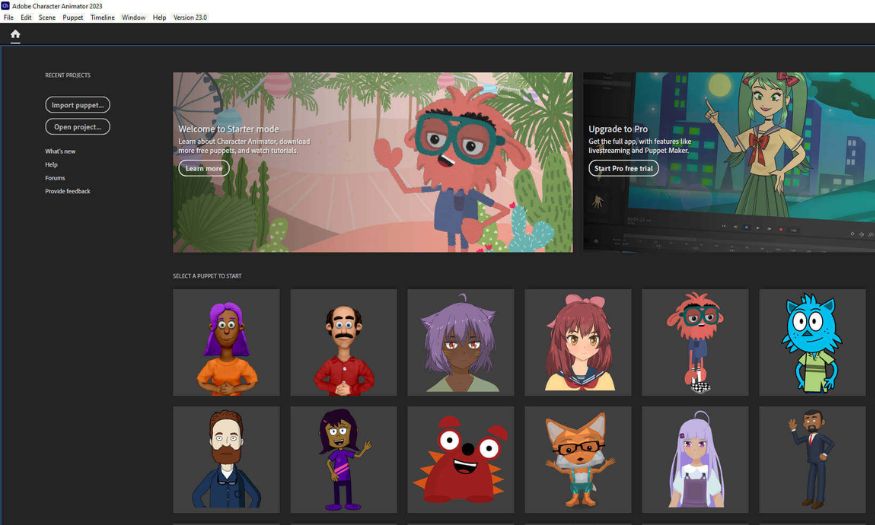Image resolution: width=875 pixels, height=525 pixels.
Task: Select the orange fox with glasses puppet
Action: click(x=578, y=460)
